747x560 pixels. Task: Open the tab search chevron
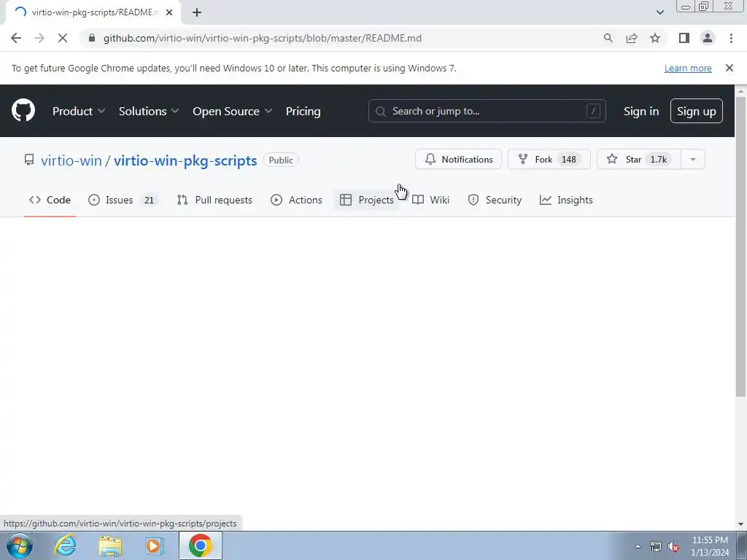pos(659,12)
